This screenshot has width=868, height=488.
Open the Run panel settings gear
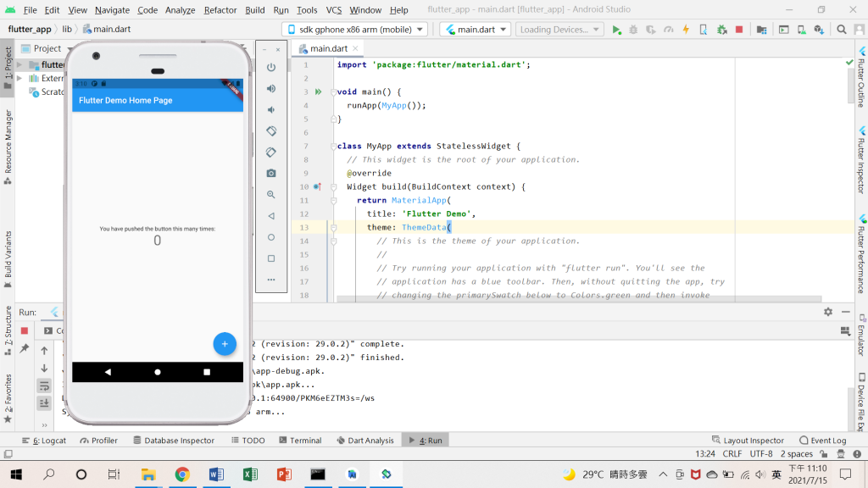tap(828, 312)
